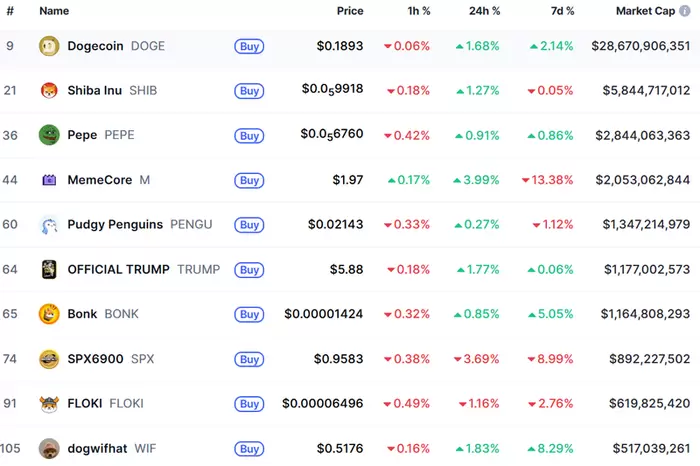The height and width of the screenshot is (466, 700).
Task: Click the dogwifhat coin logo
Action: coord(48,448)
